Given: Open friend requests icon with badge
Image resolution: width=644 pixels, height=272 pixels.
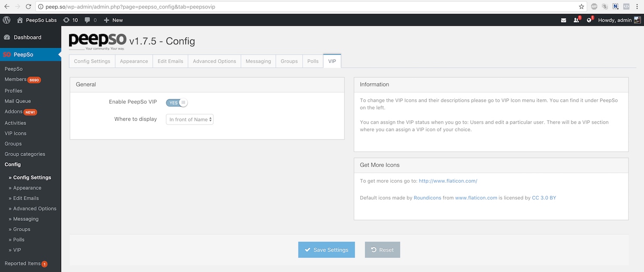Looking at the screenshot, I should pyautogui.click(x=577, y=20).
